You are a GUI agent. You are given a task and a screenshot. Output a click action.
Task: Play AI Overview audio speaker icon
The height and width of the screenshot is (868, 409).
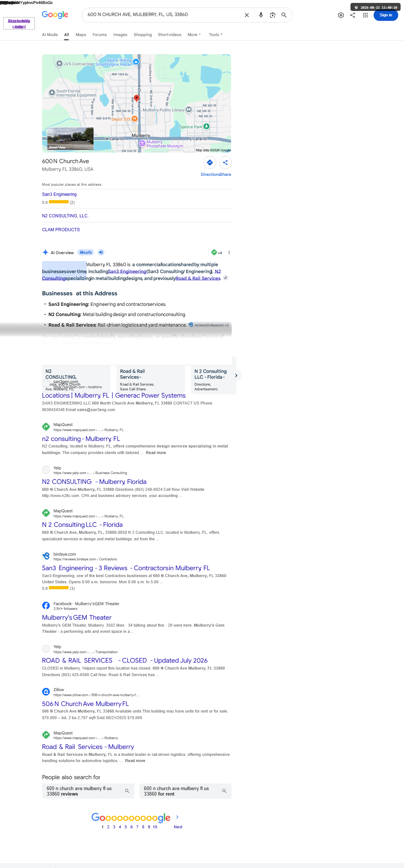[x=101, y=252]
